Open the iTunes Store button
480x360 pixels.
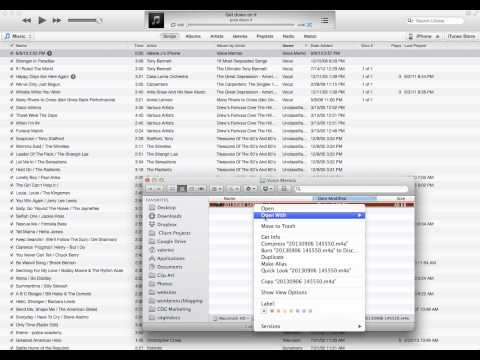click(461, 36)
